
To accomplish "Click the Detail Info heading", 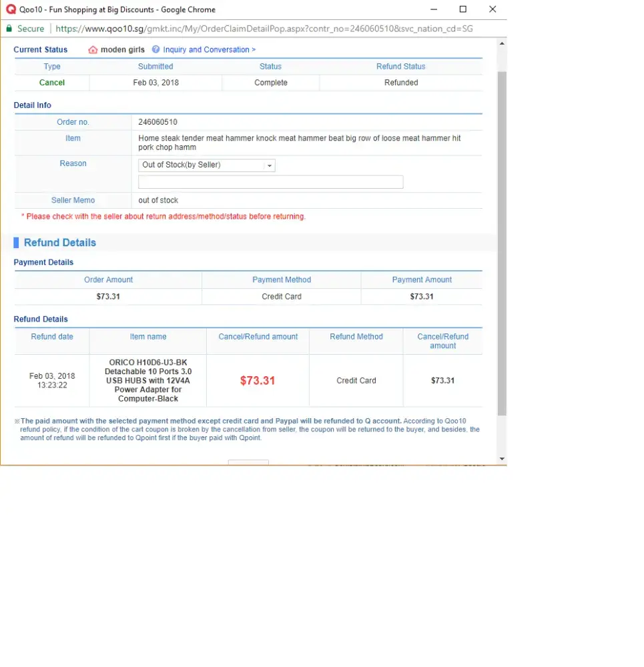I will pyautogui.click(x=32, y=105).
